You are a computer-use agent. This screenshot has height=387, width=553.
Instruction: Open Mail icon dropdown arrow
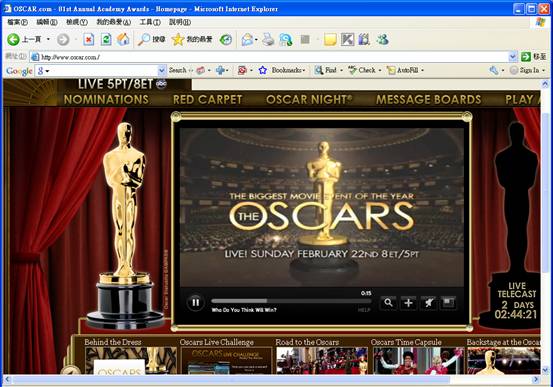pos(256,40)
